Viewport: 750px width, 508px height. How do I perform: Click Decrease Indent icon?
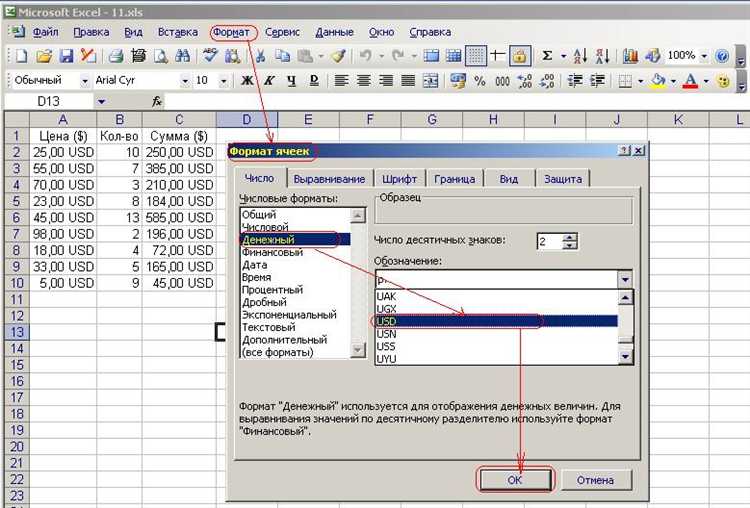tap(574, 81)
